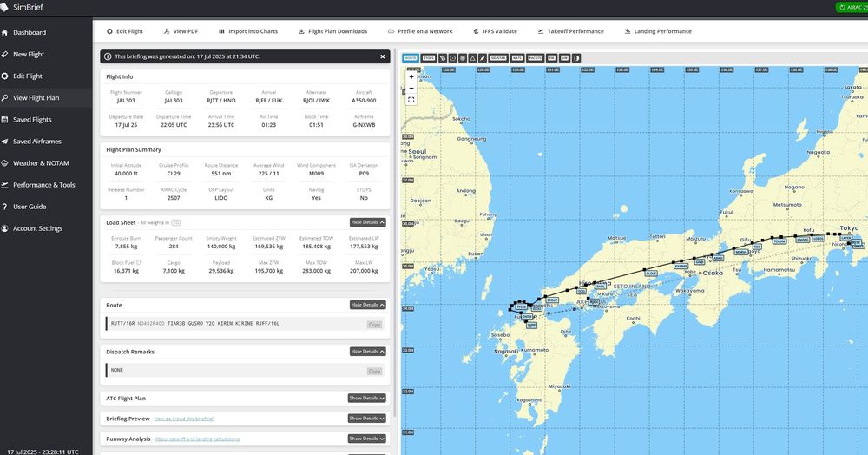Viewport: 868px width, 455px height.
Task: Open Takeoff Performance from top toolbar
Action: click(x=570, y=31)
